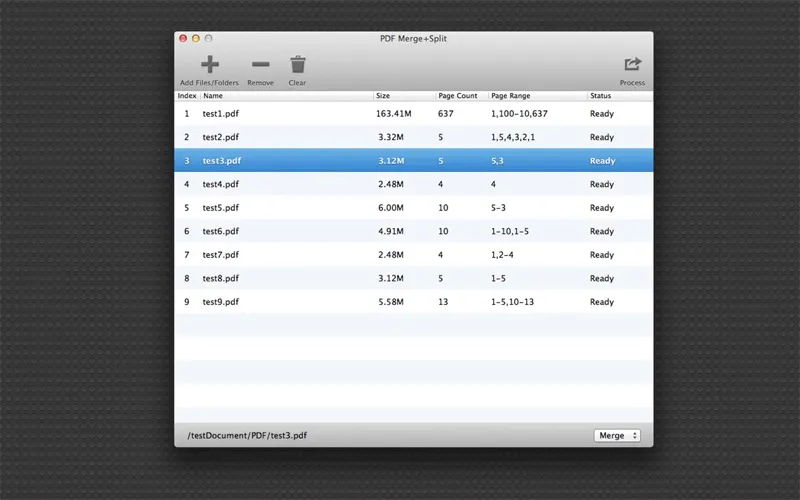This screenshot has width=800, height=500.
Task: Click the 163.41M size cell
Action: pyautogui.click(x=393, y=113)
